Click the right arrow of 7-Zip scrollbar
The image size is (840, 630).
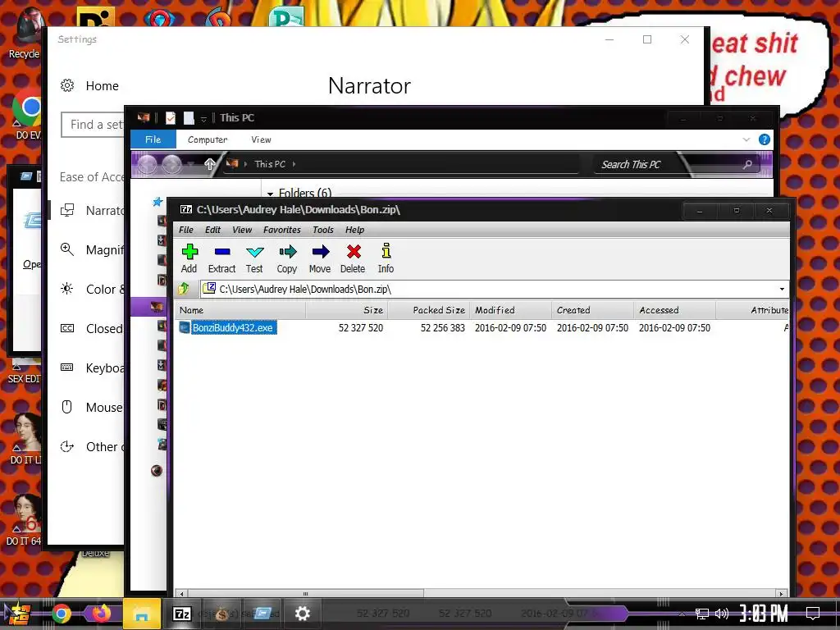781,594
